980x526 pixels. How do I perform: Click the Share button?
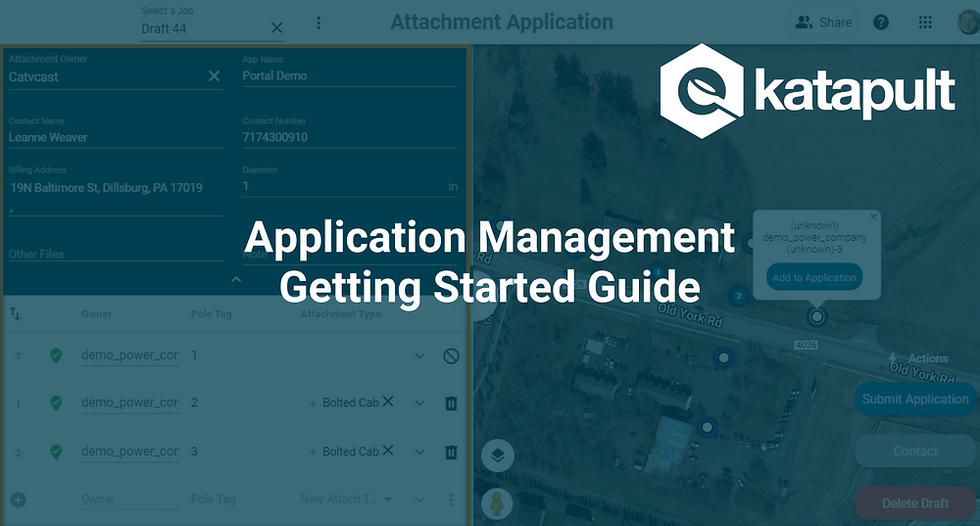(823, 23)
